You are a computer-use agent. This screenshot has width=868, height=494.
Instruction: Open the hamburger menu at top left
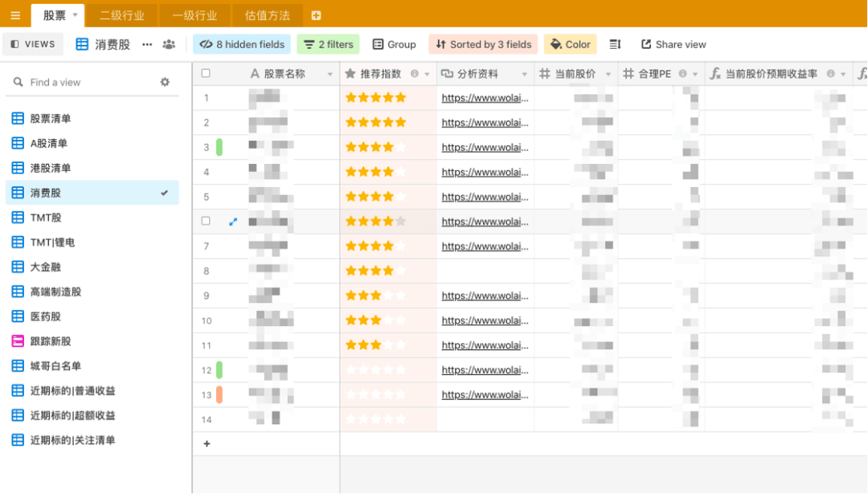click(15, 15)
